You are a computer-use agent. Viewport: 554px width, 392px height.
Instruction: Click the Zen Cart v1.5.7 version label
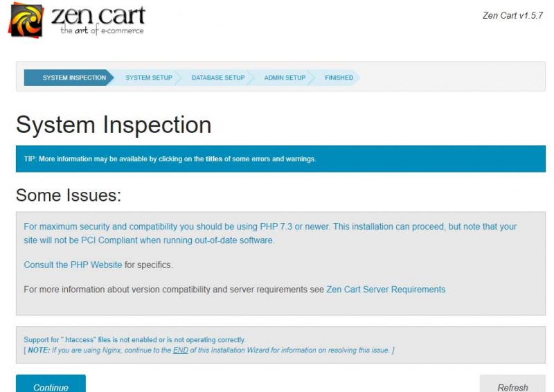pos(512,15)
